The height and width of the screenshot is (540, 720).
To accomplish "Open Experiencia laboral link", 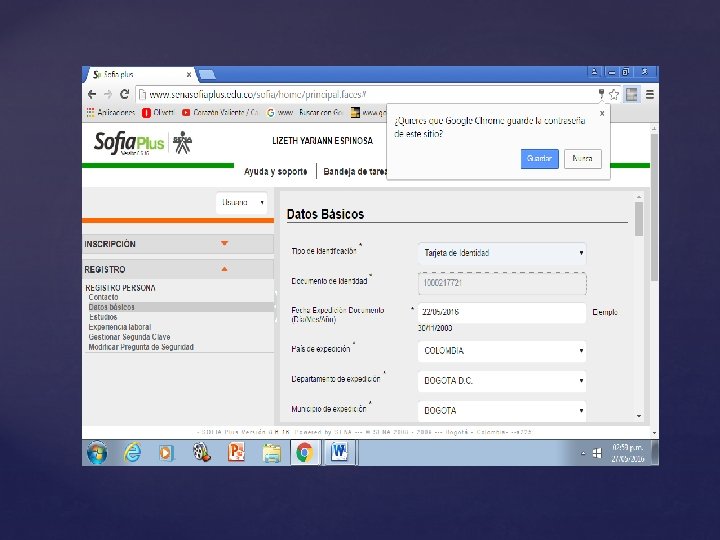I will coord(119,327).
